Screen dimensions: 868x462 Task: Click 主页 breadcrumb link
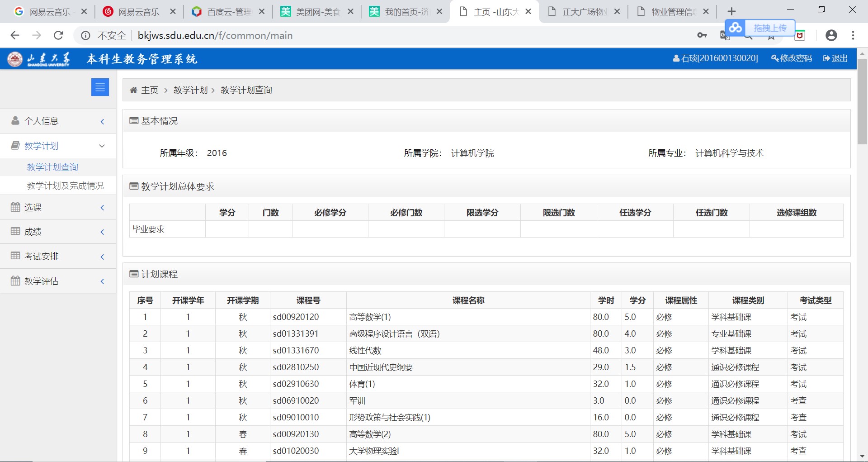click(150, 90)
